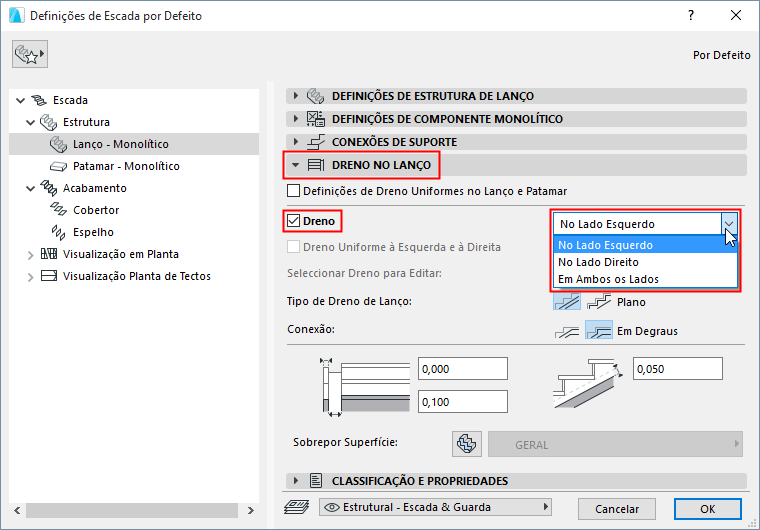The width and height of the screenshot is (760, 530).
Task: Click the Cancelar button
Action: pyautogui.click(x=617, y=509)
